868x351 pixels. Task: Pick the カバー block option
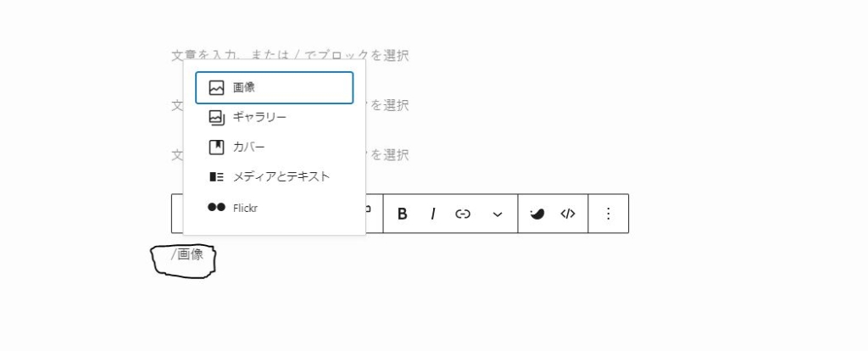pyautogui.click(x=248, y=147)
